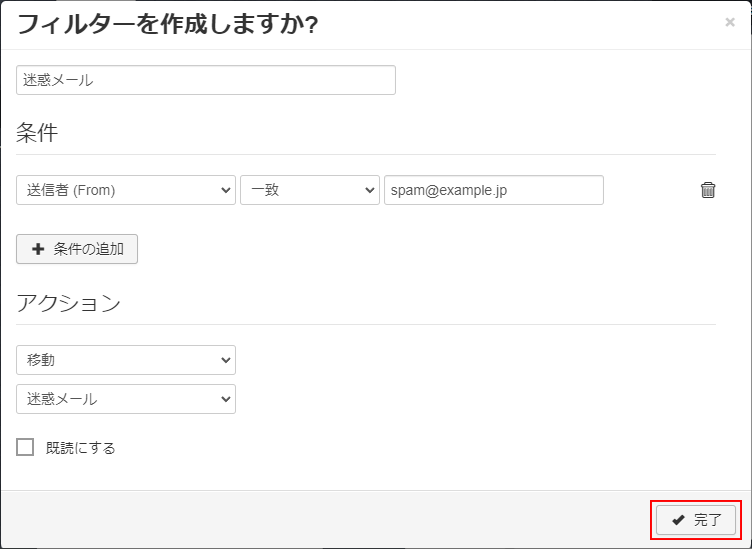Viewport: 752px width, 549px height.
Task: Click the 条件 section heading
Action: pos(37,133)
